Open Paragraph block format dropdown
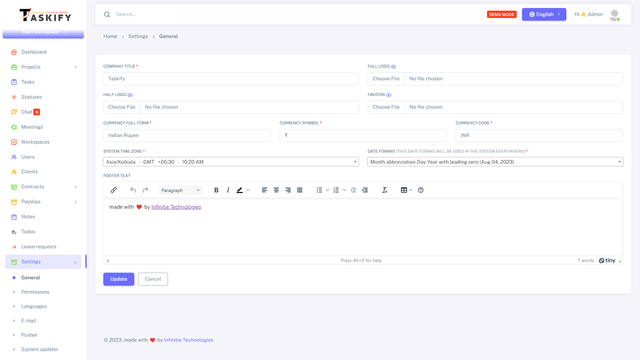640x360 pixels. tap(180, 190)
